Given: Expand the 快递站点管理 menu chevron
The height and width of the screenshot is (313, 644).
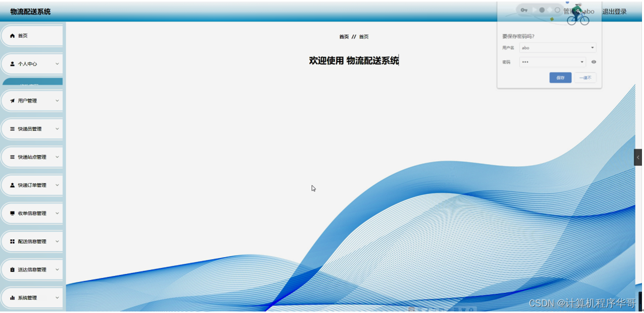Looking at the screenshot, I should 57,157.
